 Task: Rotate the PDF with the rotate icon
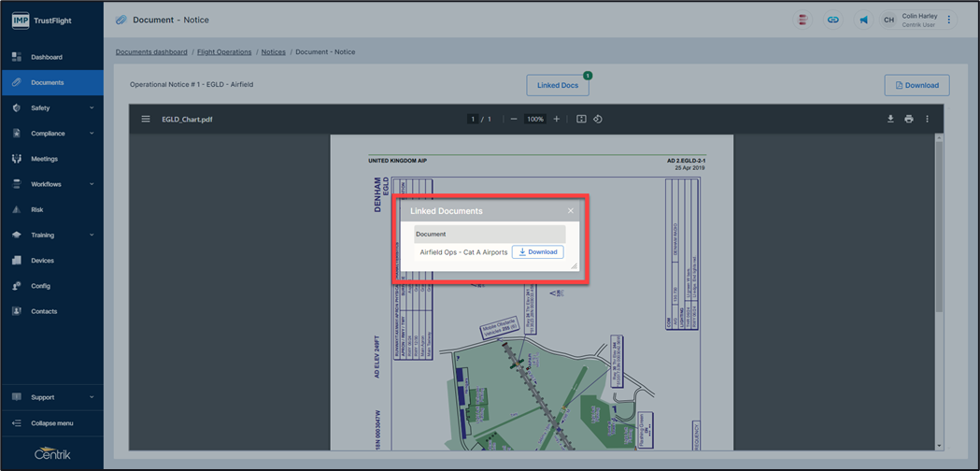(x=598, y=120)
